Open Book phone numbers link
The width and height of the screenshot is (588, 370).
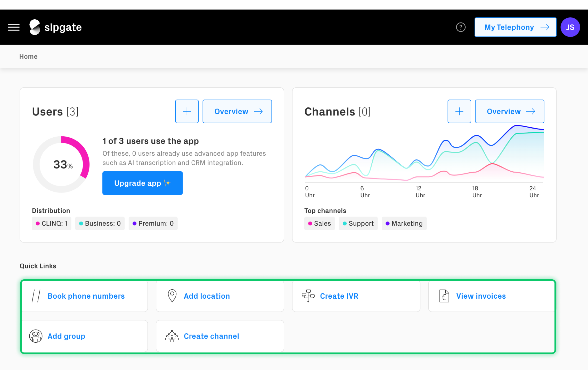tap(86, 296)
